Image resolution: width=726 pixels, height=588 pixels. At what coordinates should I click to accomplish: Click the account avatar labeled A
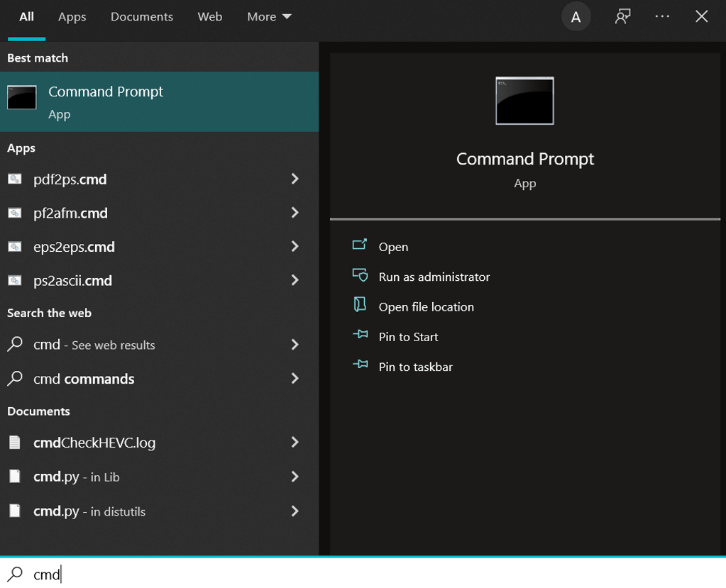[x=576, y=17]
